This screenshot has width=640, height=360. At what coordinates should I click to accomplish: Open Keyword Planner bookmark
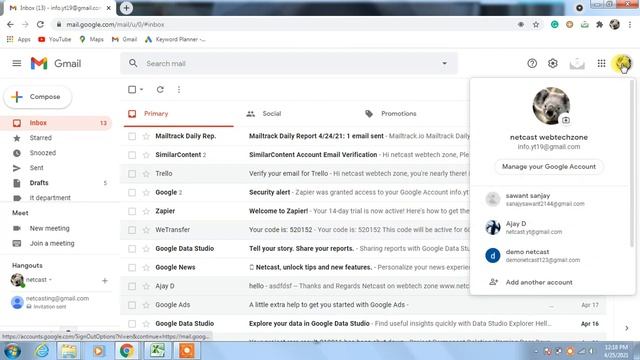click(175, 39)
